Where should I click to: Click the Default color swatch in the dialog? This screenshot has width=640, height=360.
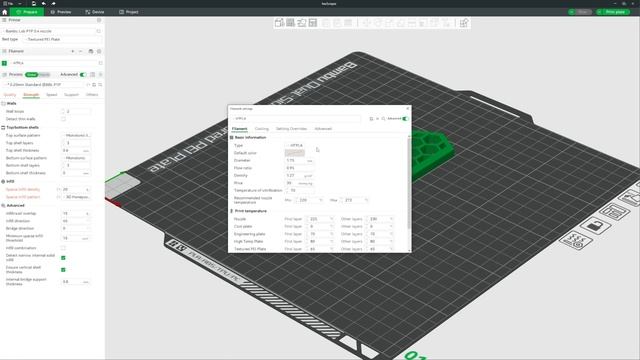(295, 153)
